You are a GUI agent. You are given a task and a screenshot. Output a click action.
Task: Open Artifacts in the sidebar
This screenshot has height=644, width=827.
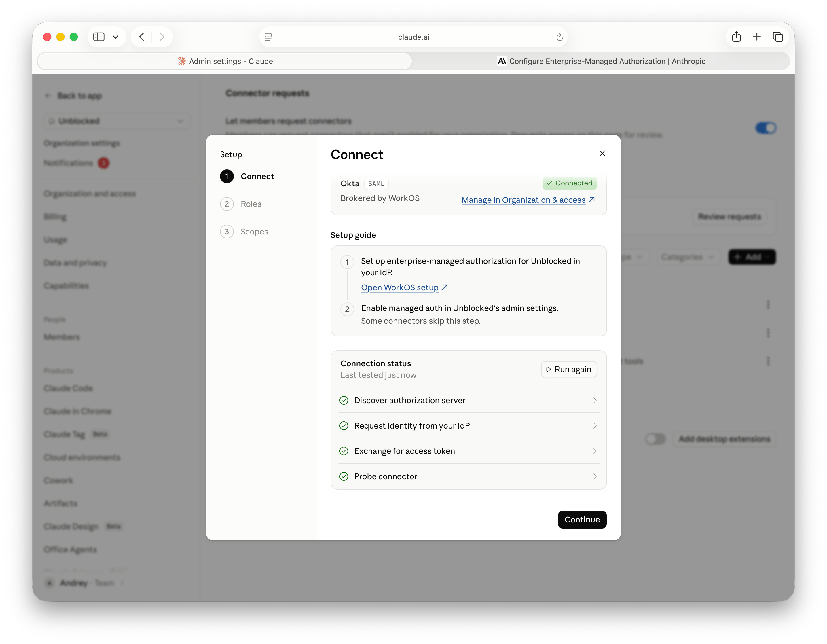[x=60, y=503]
